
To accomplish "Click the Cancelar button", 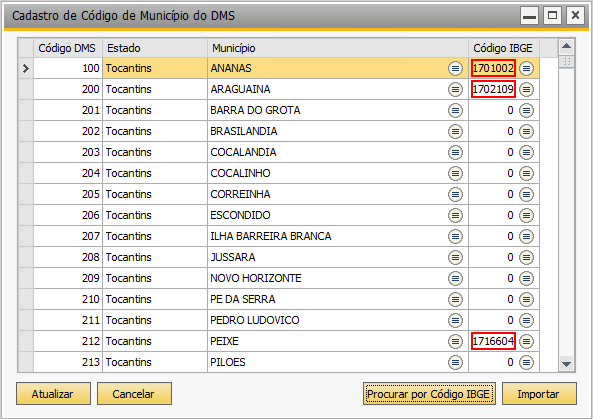I will click(x=134, y=394).
